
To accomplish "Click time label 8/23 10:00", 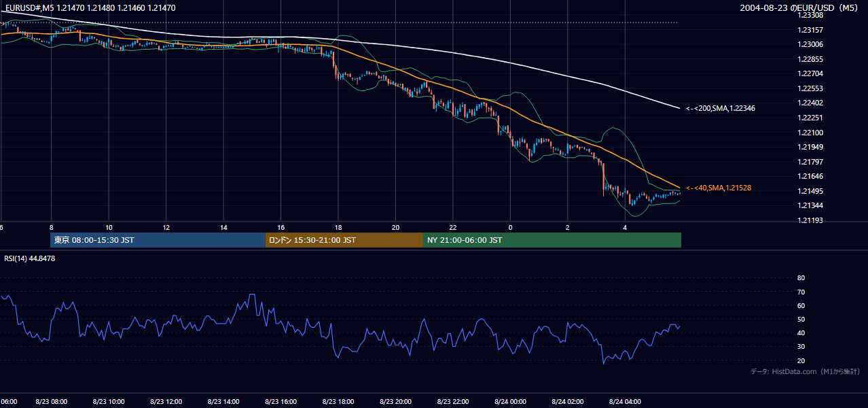I will (109, 402).
